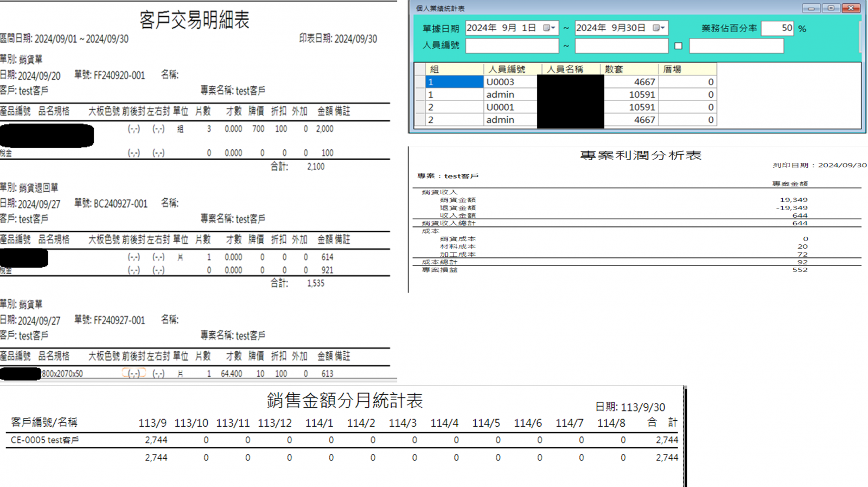Select the highlighted group 1 cell for U0003
Screen dimensions: 868x487
(x=454, y=82)
